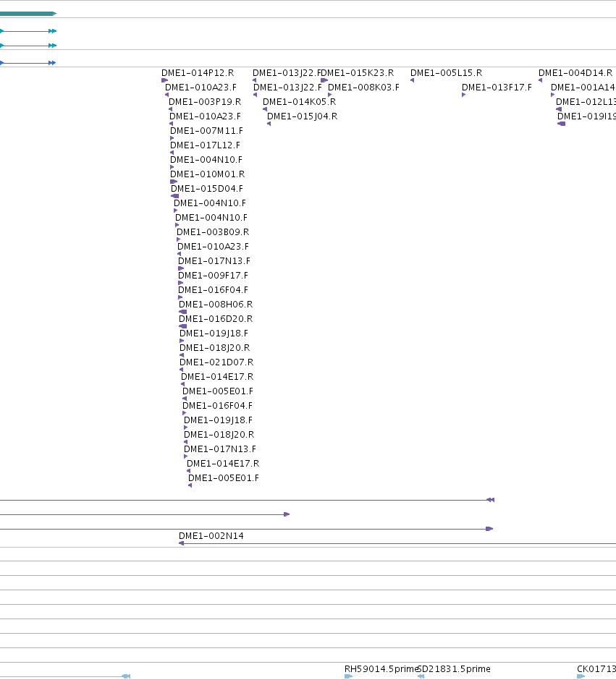Click the CK01713 EST label
Screen dimensions: 616x680
[596, 669]
